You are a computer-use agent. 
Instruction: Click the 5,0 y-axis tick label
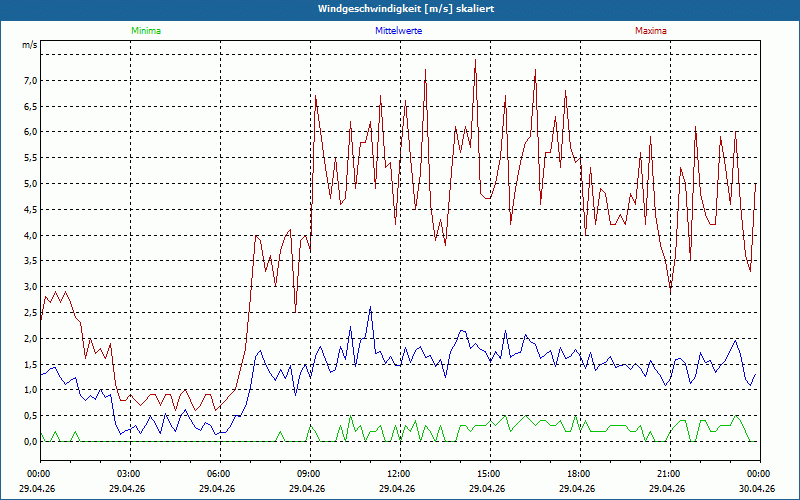[x=31, y=184]
